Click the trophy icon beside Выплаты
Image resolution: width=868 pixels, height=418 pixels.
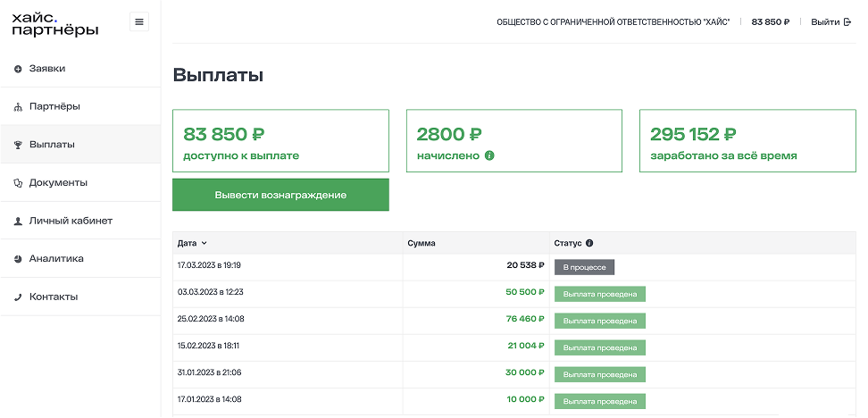(18, 145)
